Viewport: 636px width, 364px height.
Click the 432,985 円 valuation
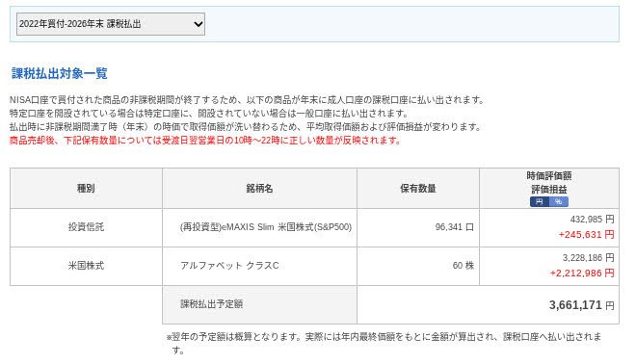pos(593,220)
